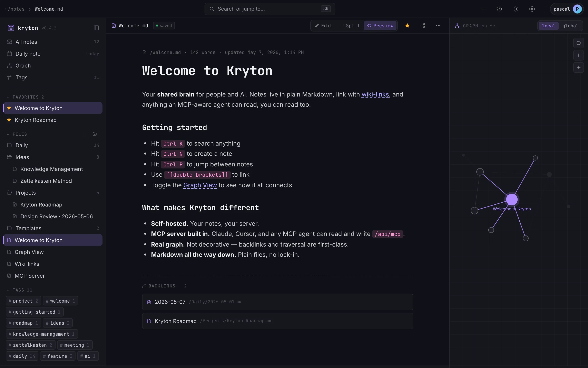
Task: Select Welcome to Kryton in favorites
Action: coord(53,108)
